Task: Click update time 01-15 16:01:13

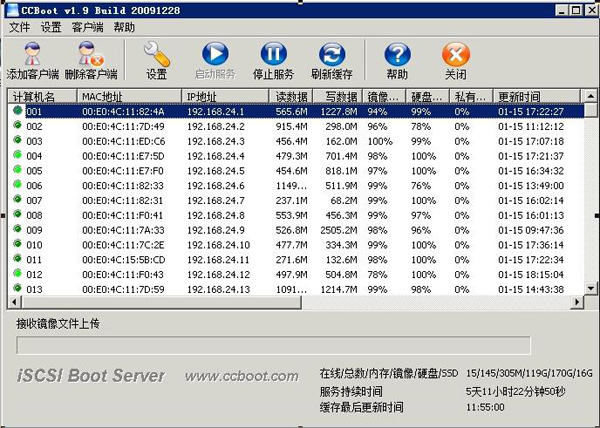Action: pos(531,215)
